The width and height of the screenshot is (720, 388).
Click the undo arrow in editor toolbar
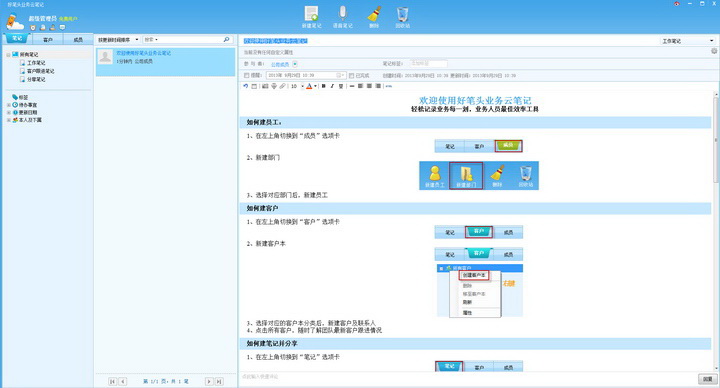tap(246, 86)
